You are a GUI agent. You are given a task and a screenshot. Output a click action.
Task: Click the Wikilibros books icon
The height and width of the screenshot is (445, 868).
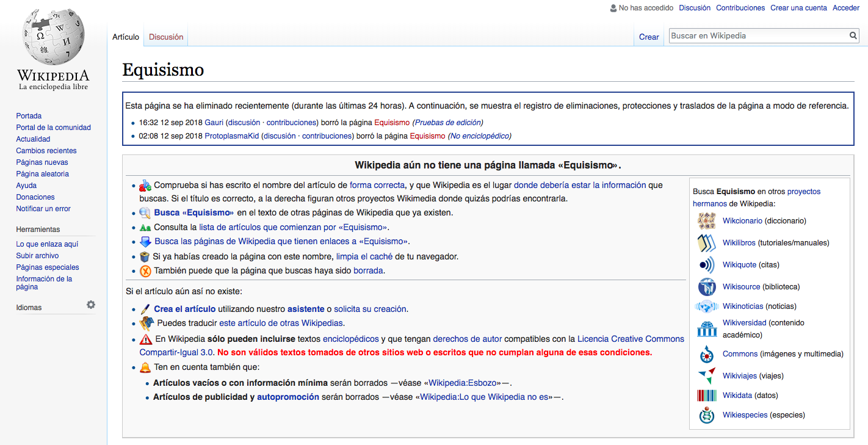pyautogui.click(x=707, y=243)
